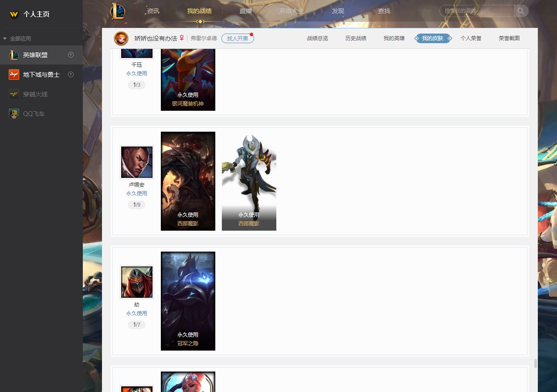Open the 个人荣誉 tab
The image size is (557, 392).
pyautogui.click(x=471, y=38)
